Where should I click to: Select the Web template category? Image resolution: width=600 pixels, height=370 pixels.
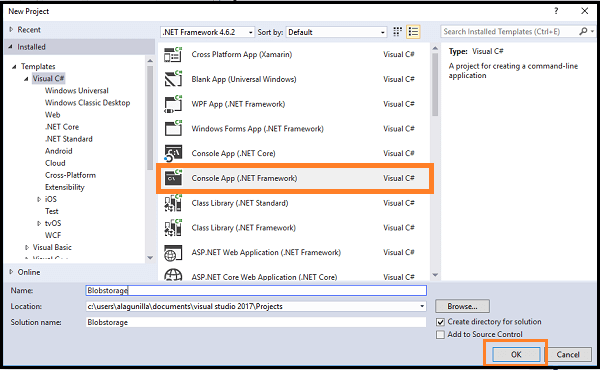[x=52, y=115]
